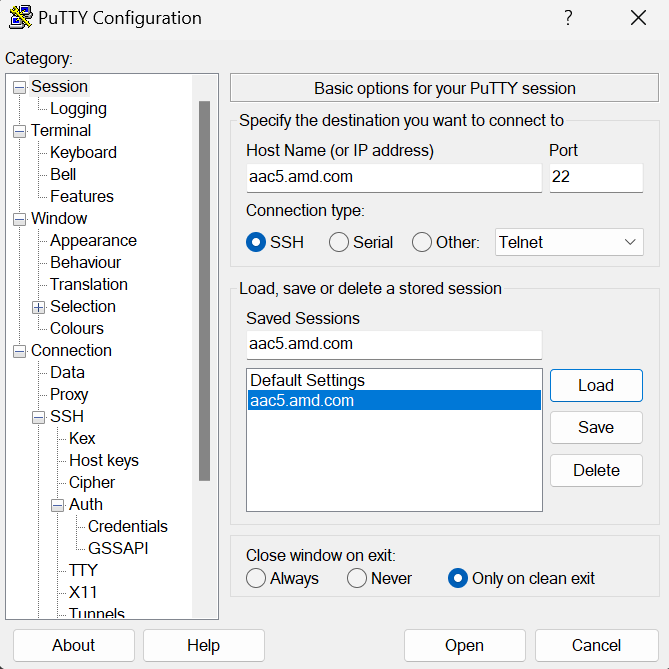This screenshot has height=669, width=669.
Task: Click the Help button
Action: (x=204, y=646)
